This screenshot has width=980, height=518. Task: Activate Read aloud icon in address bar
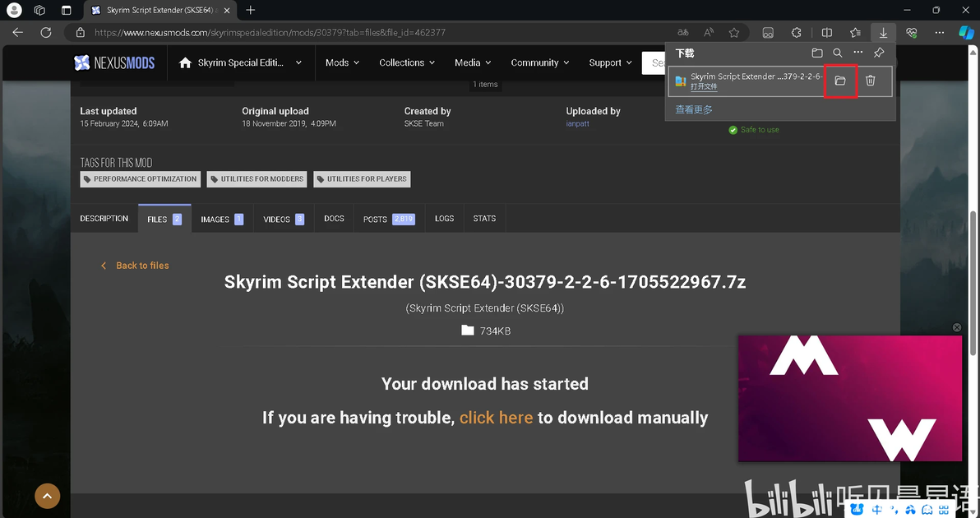tap(709, 33)
